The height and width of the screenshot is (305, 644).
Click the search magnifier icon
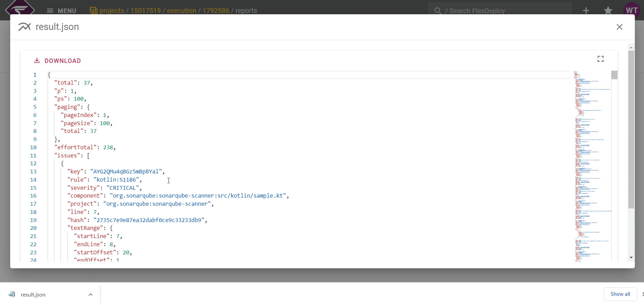pyautogui.click(x=438, y=11)
